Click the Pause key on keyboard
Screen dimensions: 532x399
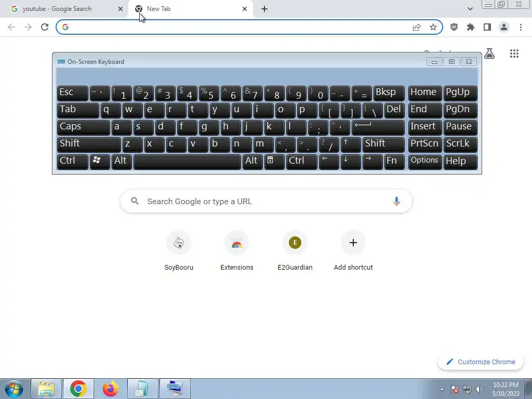(460, 127)
